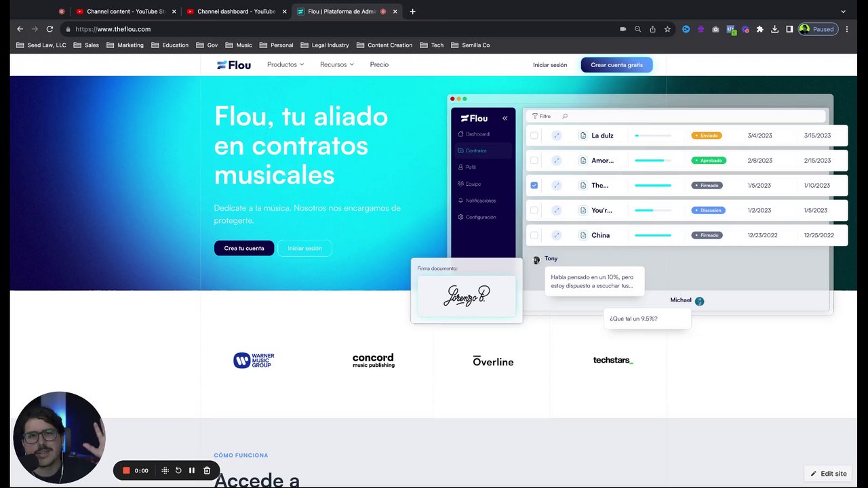Check the box in the You'r... row

(534, 210)
